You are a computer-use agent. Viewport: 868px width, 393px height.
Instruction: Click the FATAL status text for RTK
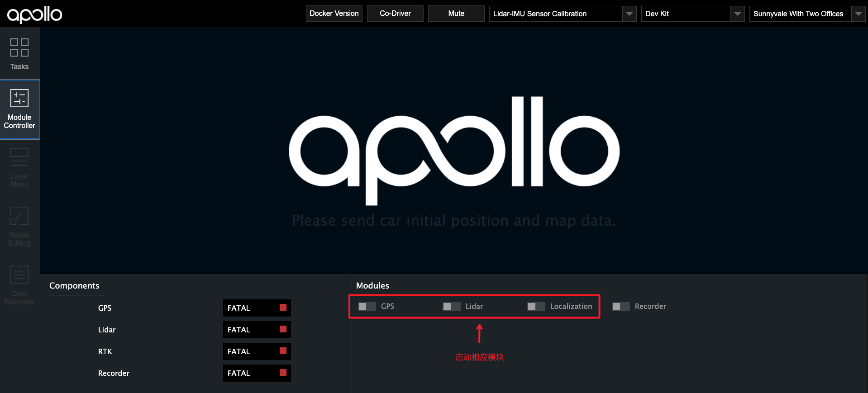coord(238,351)
